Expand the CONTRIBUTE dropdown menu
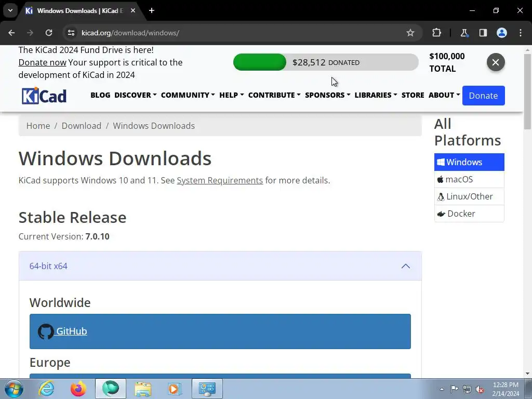532x399 pixels. [x=274, y=95]
